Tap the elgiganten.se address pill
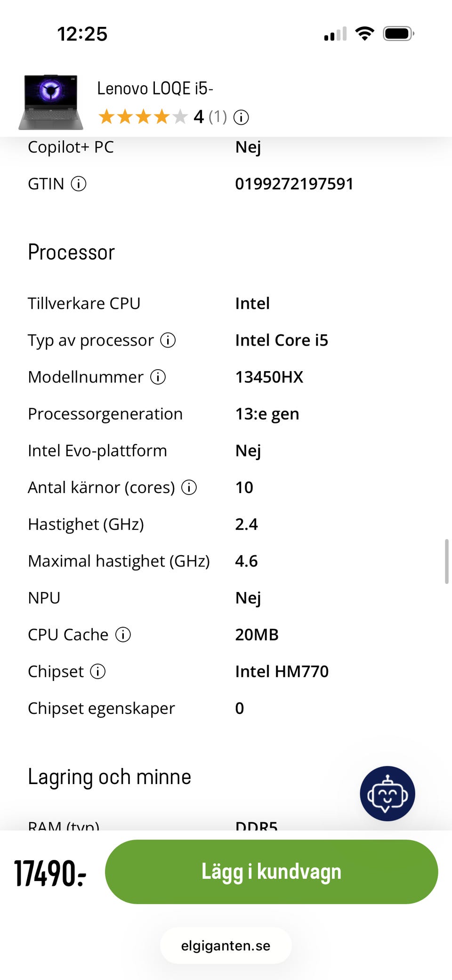452x980 pixels. (x=226, y=946)
